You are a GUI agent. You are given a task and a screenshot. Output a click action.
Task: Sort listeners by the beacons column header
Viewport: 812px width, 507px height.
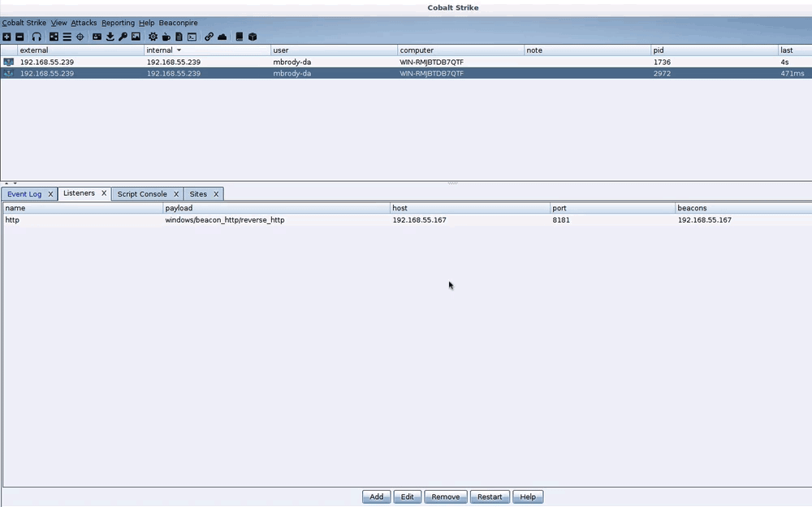tap(744, 208)
